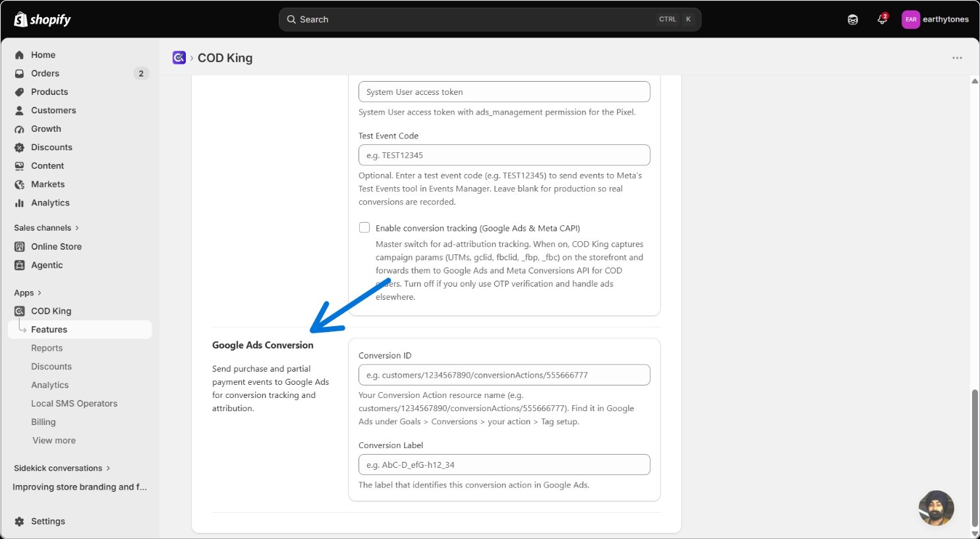980x539 pixels.
Task: Focus the Conversion ID field
Action: (504, 375)
